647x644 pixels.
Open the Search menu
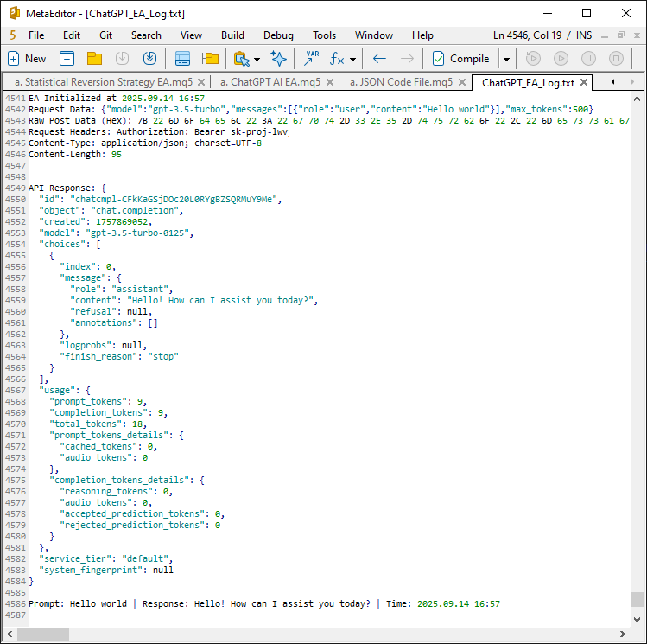coord(146,35)
